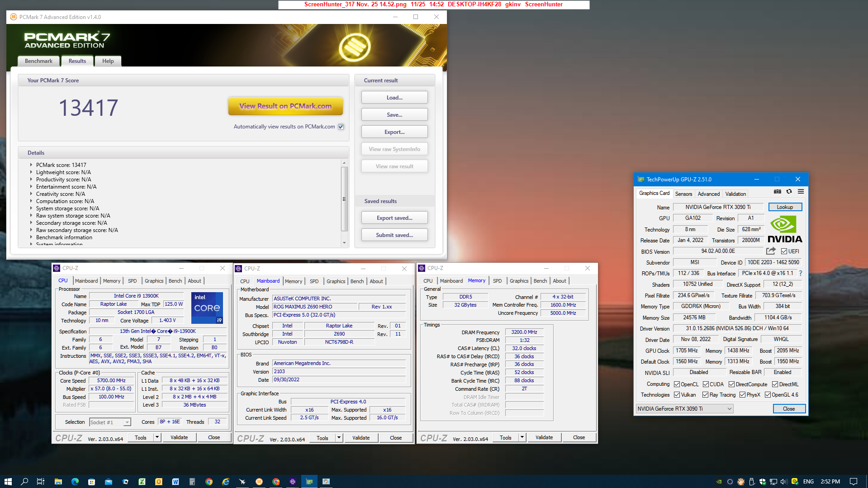Switch to the GPU-Z Advanced tab
This screenshot has width=868, height=488.
708,194
